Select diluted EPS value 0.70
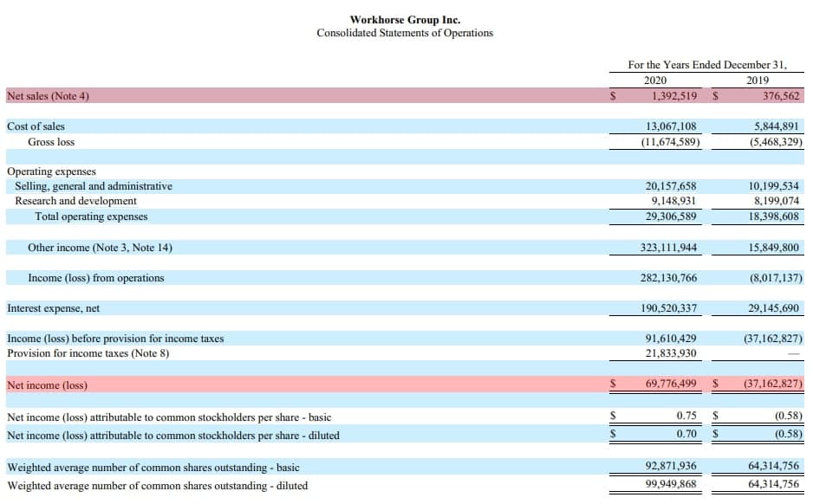Screen dimensions: 813x504 click(x=686, y=434)
